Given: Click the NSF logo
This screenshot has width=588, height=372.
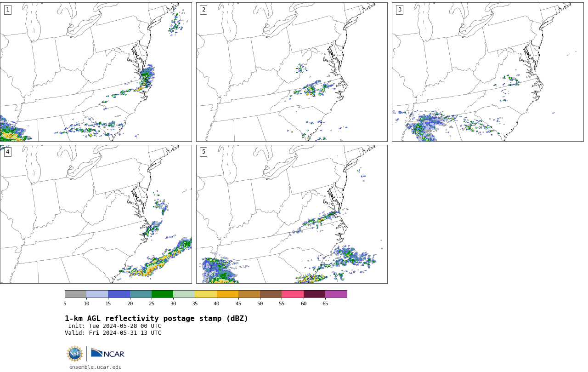Looking at the screenshot, I should [x=75, y=354].
